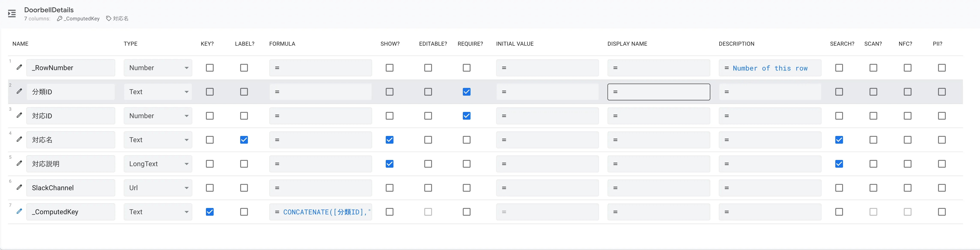Image resolution: width=980 pixels, height=250 pixels.
Task: Click the collapse sidebar icon beside DoorbellDetails
Action: coord(12,14)
